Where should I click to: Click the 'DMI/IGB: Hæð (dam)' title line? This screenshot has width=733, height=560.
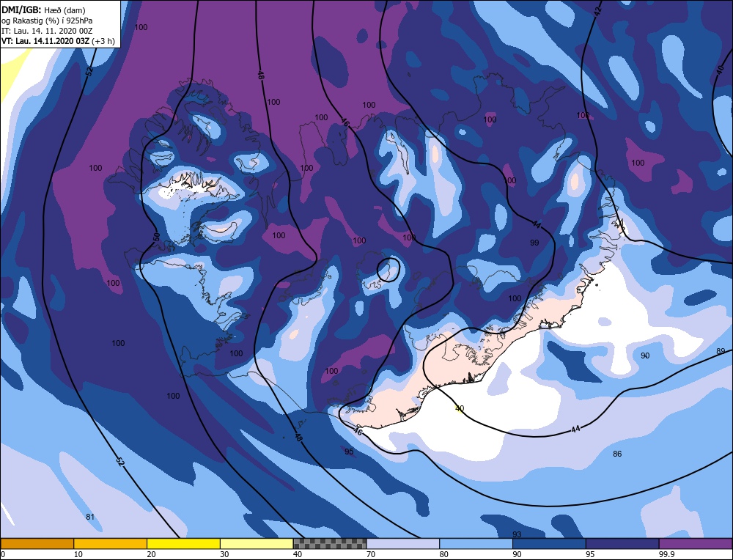pos(43,10)
